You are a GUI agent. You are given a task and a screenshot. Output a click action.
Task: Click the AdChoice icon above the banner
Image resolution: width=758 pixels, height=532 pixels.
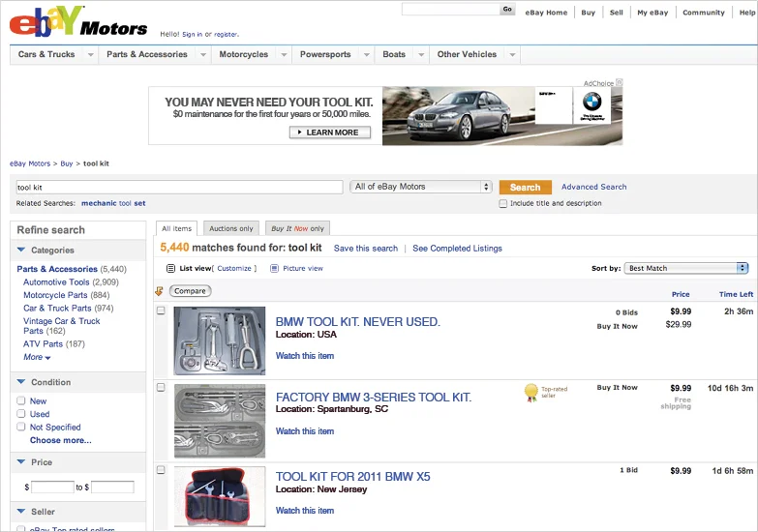point(620,82)
